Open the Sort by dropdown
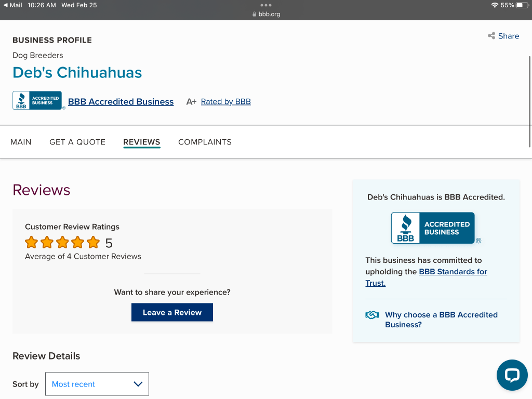532x399 pixels. pos(97,384)
